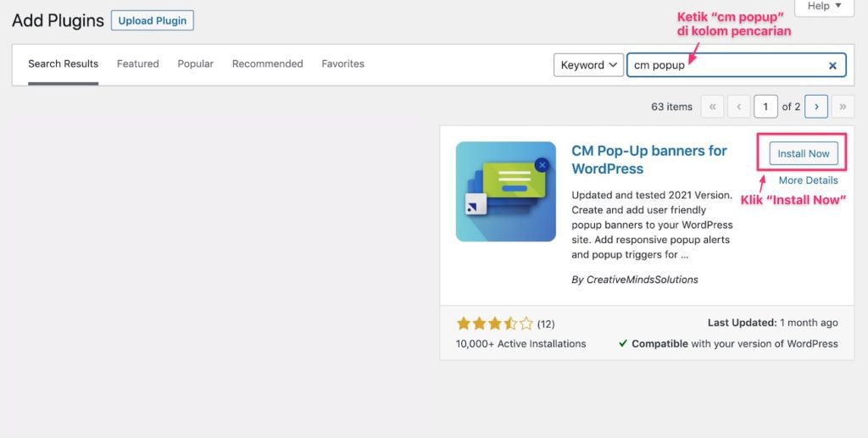Open the Keyword search type dropdown

point(588,65)
